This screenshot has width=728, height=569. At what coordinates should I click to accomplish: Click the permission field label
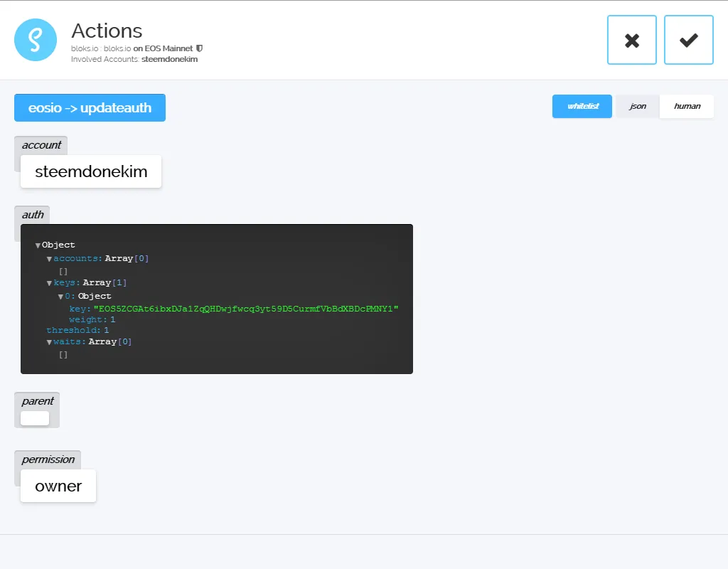(x=48, y=459)
